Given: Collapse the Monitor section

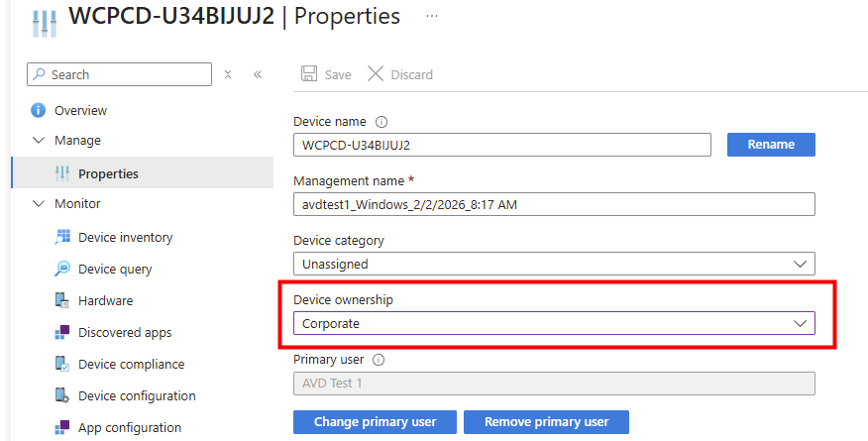Looking at the screenshot, I should click(39, 204).
